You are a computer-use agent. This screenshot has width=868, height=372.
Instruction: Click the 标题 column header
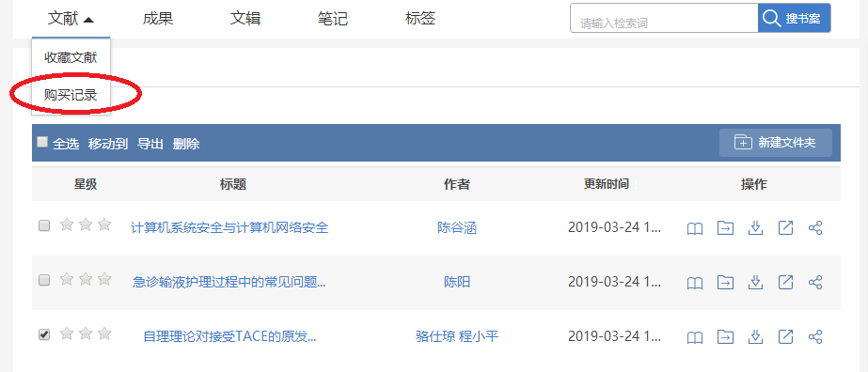point(233,185)
